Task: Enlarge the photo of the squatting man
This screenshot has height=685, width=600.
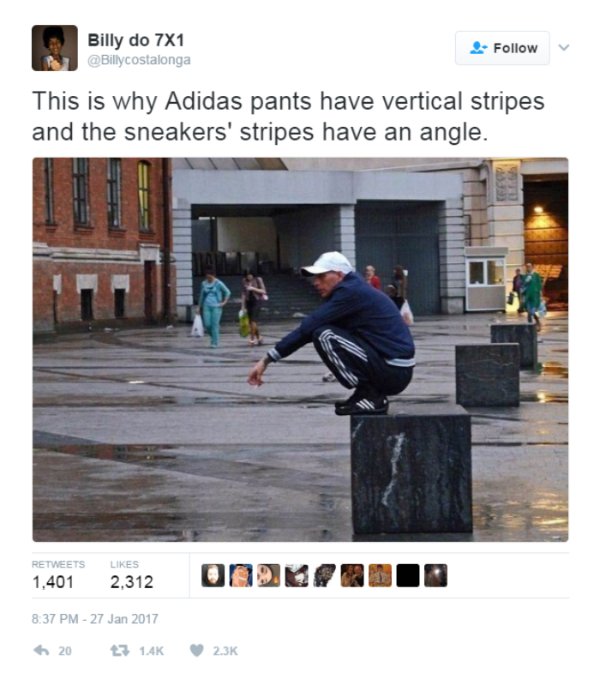Action: [x=300, y=349]
